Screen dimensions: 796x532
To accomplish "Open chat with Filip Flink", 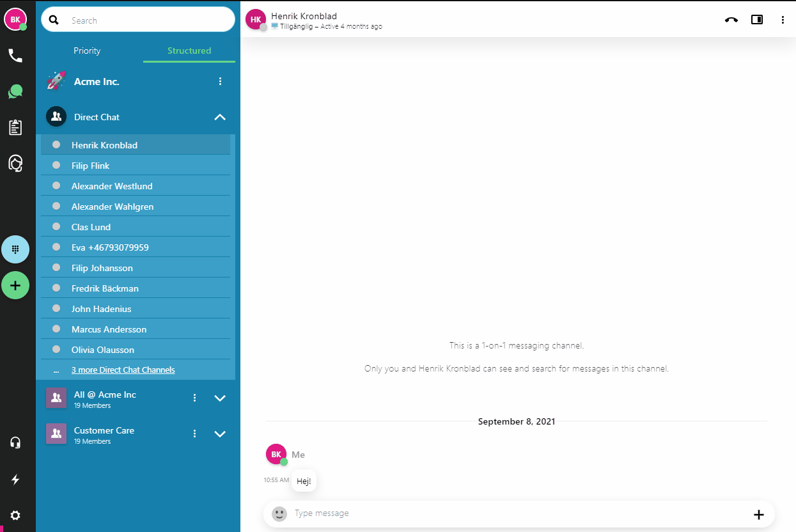I will (136, 166).
